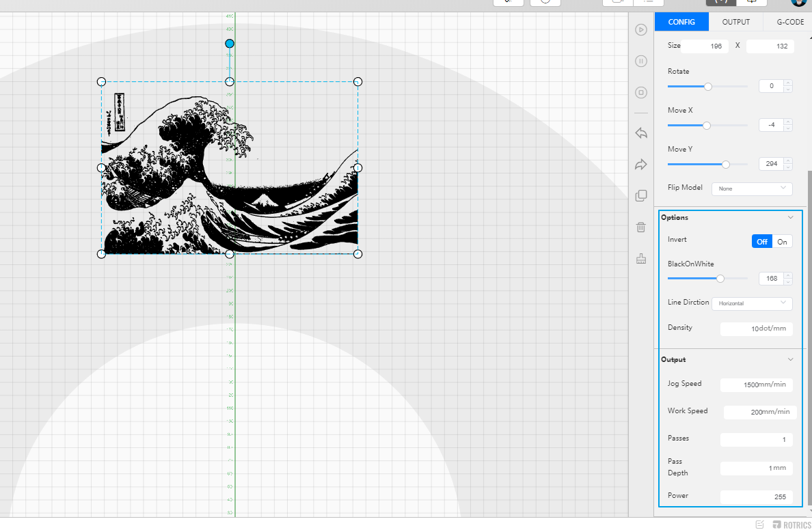Image resolution: width=812 pixels, height=530 pixels.
Task: Decrease the Move Y value with the down arrow
Action: pyautogui.click(x=787, y=167)
